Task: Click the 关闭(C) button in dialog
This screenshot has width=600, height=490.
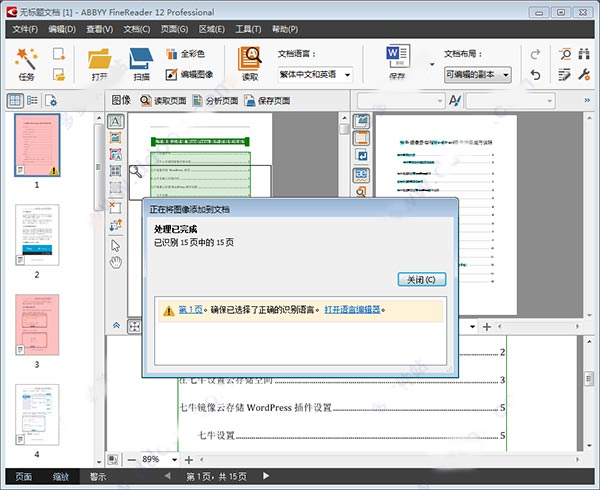Action: pyautogui.click(x=421, y=279)
